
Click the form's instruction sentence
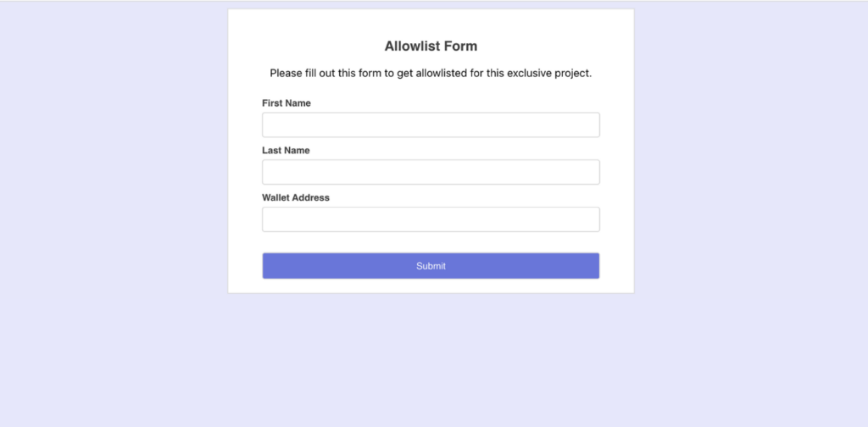pos(431,73)
